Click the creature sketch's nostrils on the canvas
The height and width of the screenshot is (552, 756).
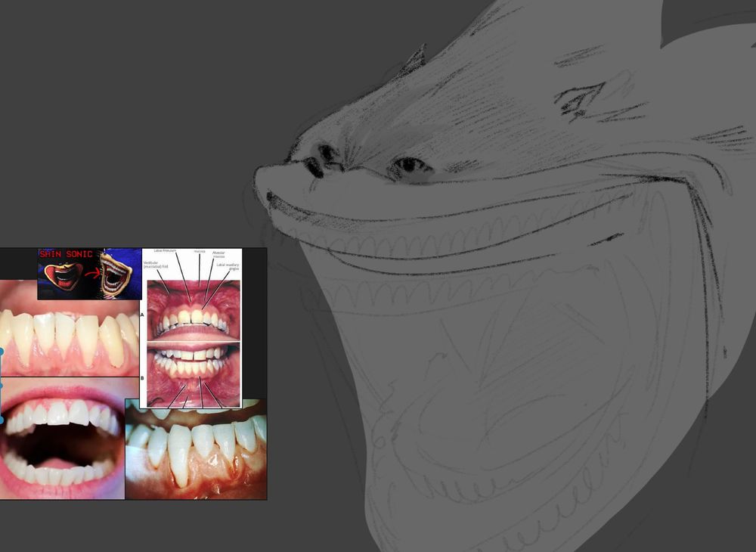(x=321, y=160)
